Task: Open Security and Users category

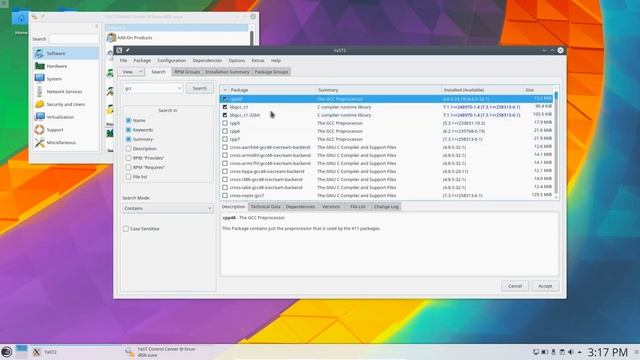Action: pos(66,104)
